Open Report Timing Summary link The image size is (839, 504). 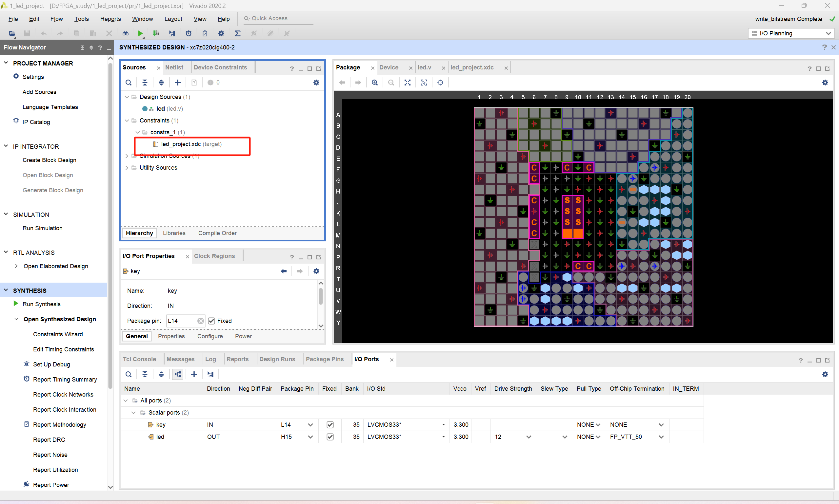pos(65,379)
